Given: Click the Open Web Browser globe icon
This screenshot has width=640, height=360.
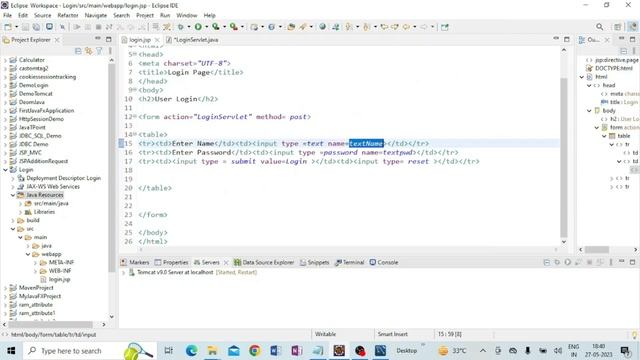Looking at the screenshot, I should [x=322, y=27].
